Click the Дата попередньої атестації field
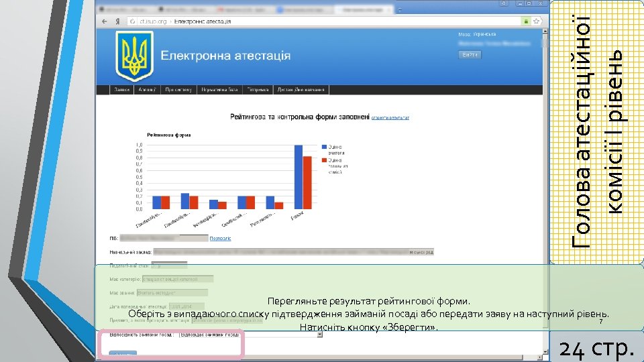The width and height of the screenshot is (644, 362). (186, 306)
